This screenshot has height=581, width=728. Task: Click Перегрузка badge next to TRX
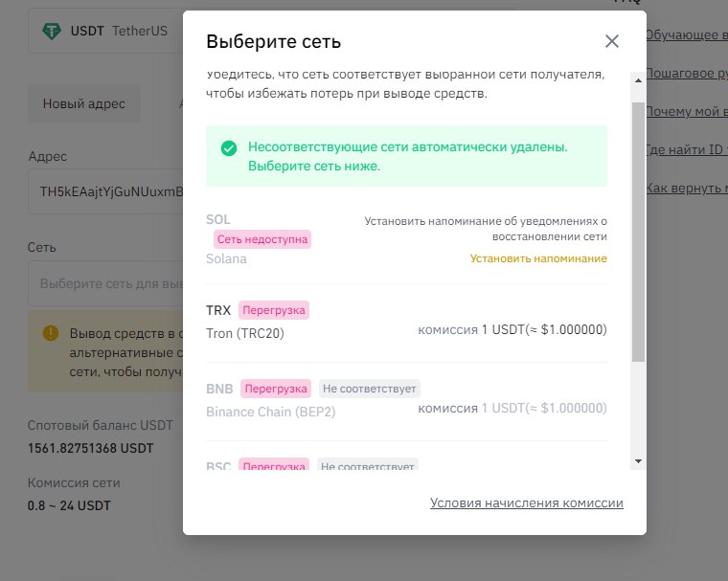[274, 310]
